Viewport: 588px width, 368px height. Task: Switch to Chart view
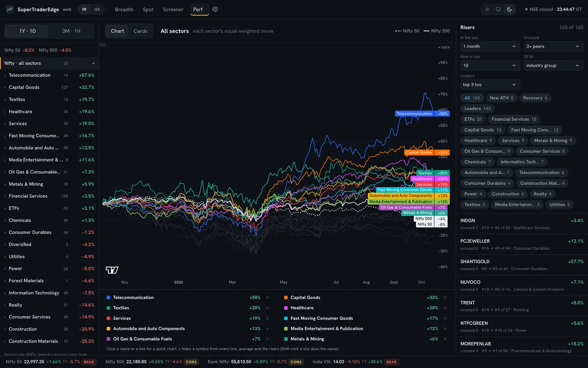[118, 31]
